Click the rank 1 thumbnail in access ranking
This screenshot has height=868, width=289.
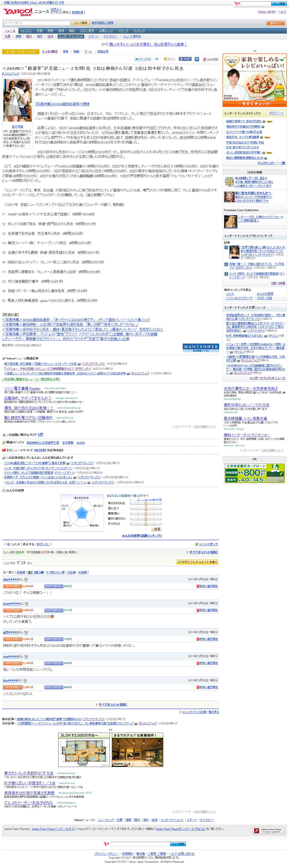pos(234,252)
